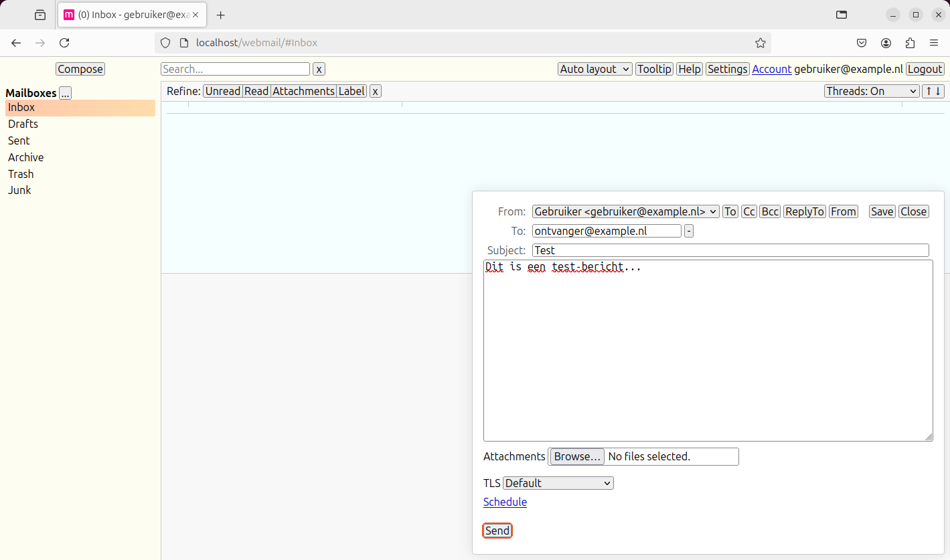Open the Auto layout dropdown
The height and width of the screenshot is (560, 950).
point(595,69)
